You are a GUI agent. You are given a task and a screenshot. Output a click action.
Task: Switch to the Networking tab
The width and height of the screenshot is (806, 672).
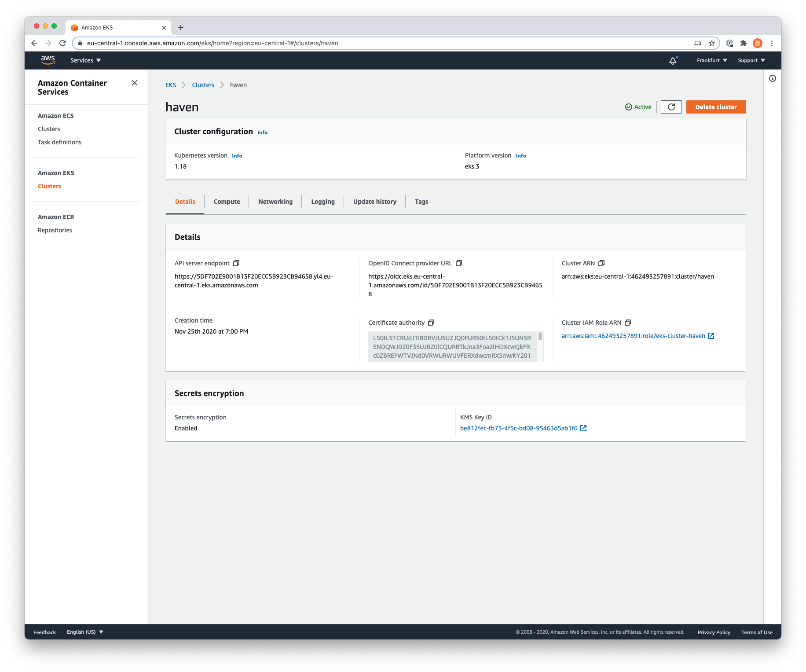(275, 202)
